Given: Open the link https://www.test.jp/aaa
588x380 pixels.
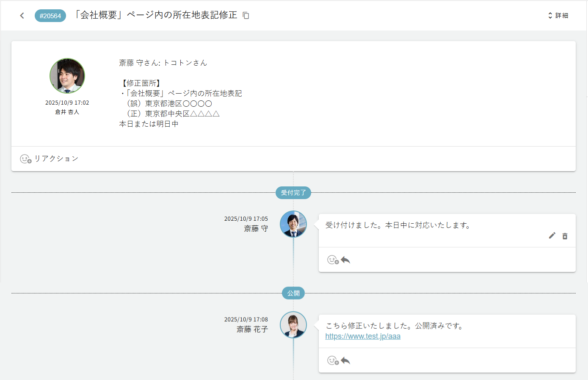Looking at the screenshot, I should pyautogui.click(x=362, y=336).
